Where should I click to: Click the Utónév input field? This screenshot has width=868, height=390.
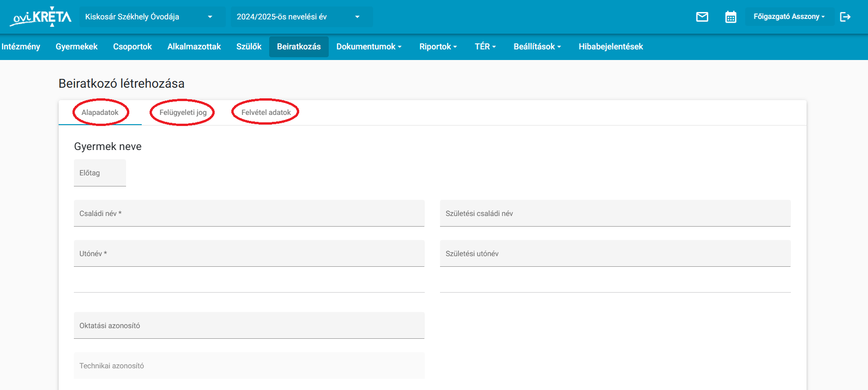tap(249, 253)
